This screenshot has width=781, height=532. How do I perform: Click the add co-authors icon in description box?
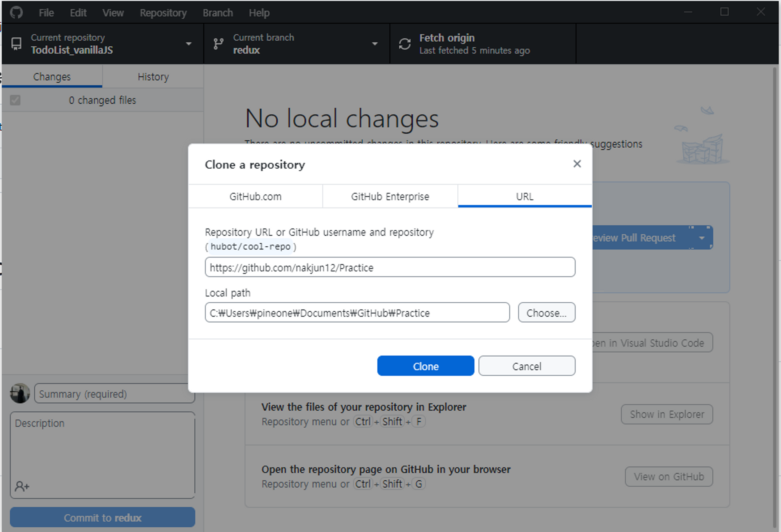[x=22, y=486]
